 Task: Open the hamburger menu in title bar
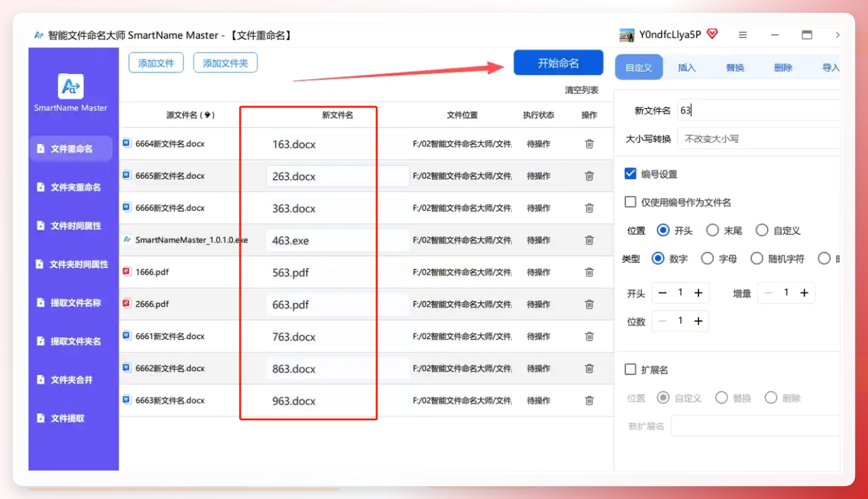point(743,35)
